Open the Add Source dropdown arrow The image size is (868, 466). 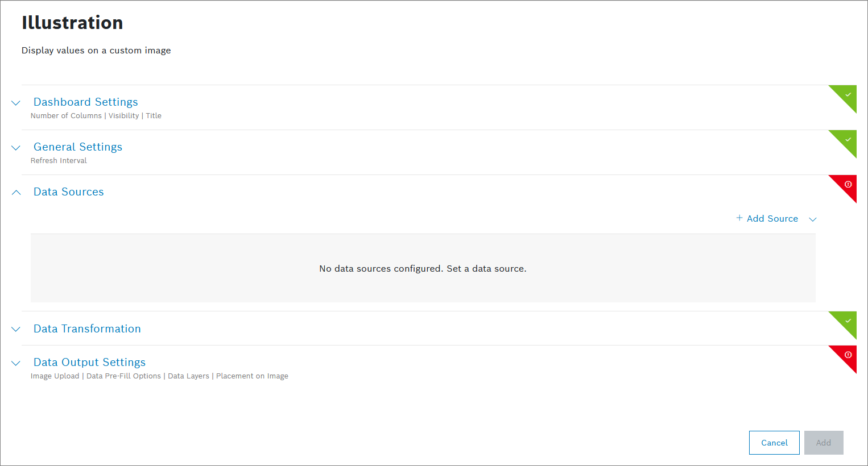coord(813,219)
